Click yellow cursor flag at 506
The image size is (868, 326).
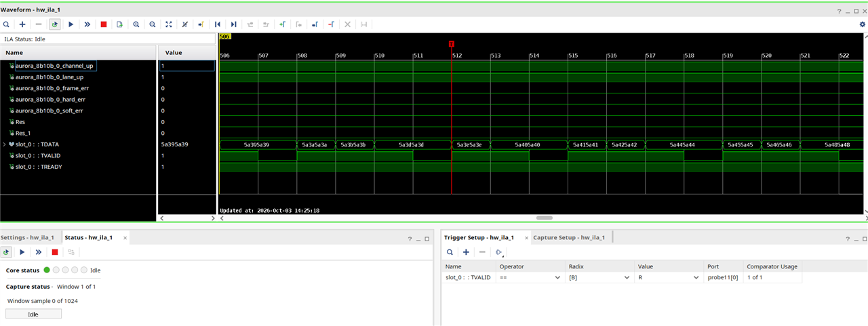click(225, 37)
